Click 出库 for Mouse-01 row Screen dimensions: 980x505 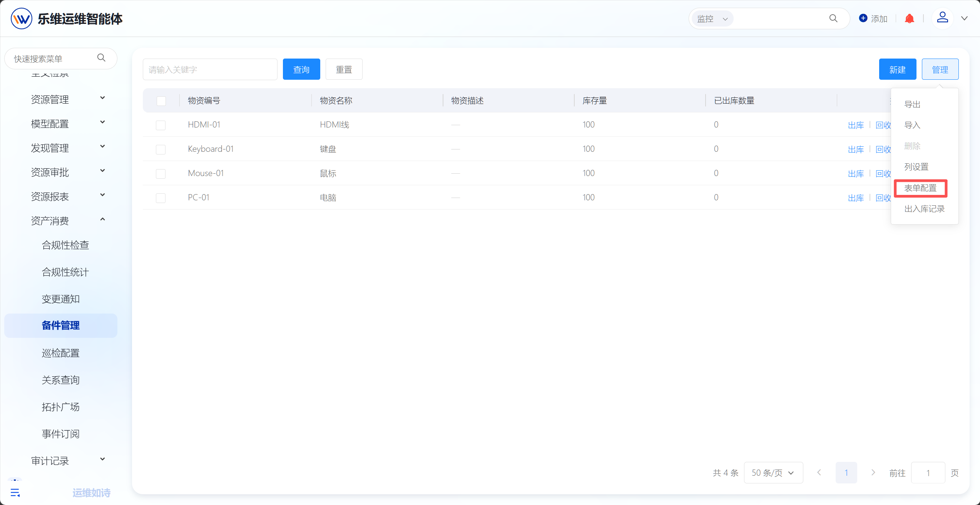click(x=856, y=174)
